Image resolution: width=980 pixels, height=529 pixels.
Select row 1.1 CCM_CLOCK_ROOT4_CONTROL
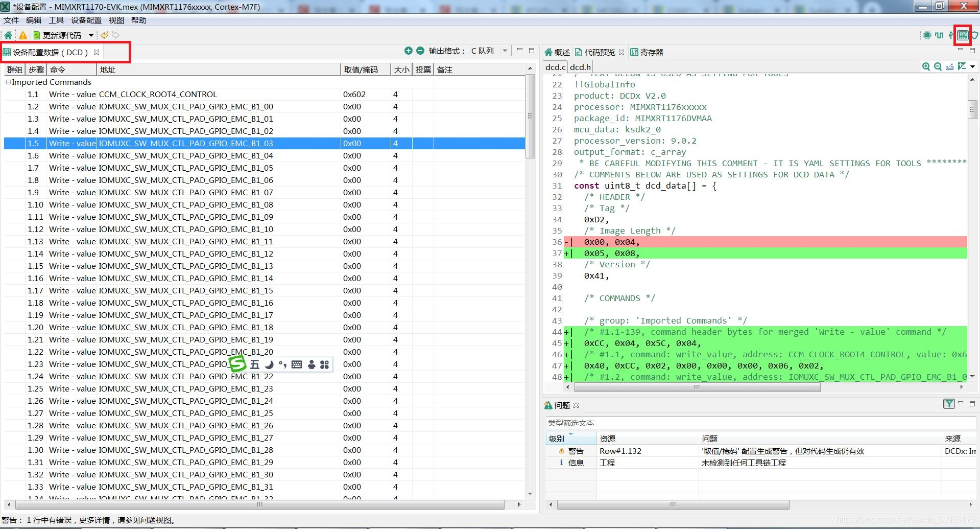click(x=265, y=95)
